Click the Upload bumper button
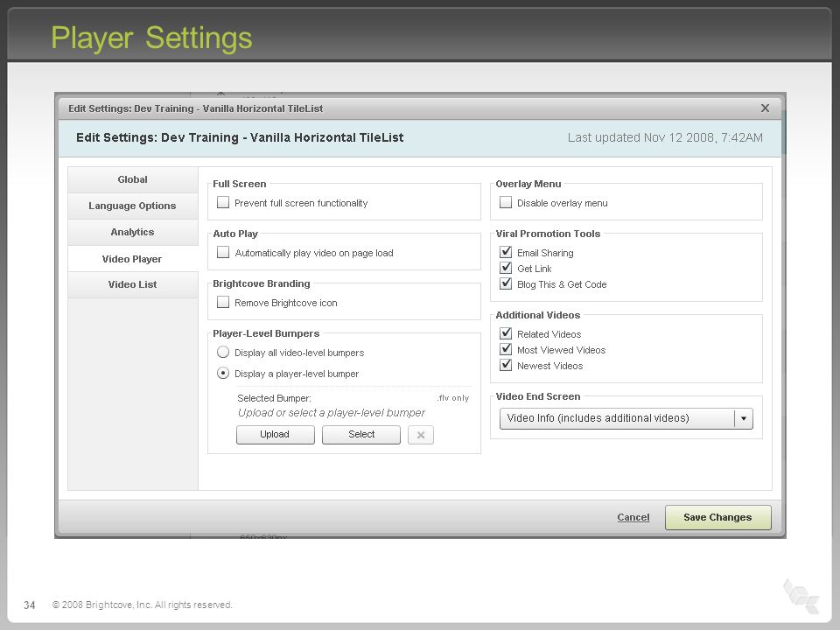 276,435
